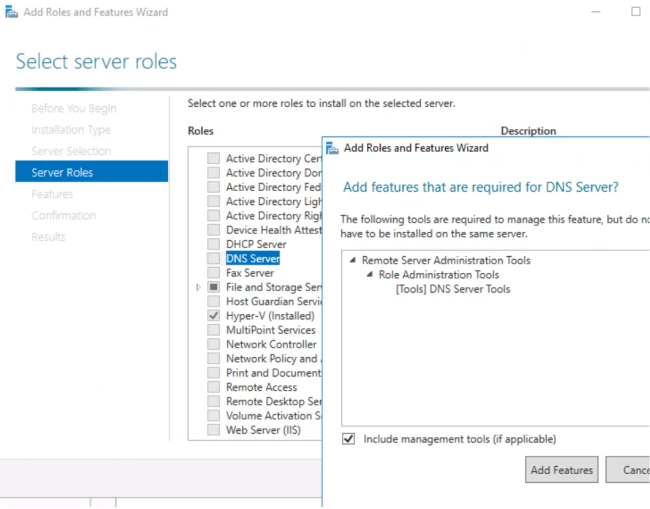Go to the Before You Begin step
The height and width of the screenshot is (509, 650).
(74, 108)
